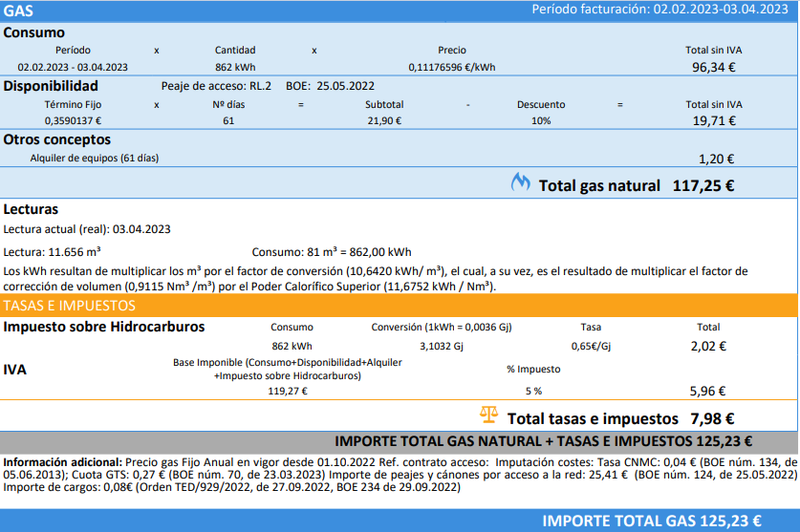Click the 'BOE: 25.05.2022' text
This screenshot has width=800, height=532.
[x=330, y=86]
